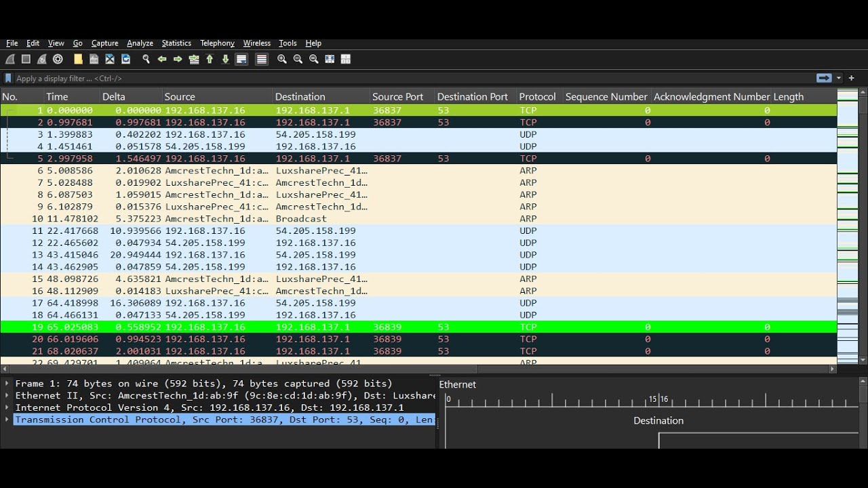The height and width of the screenshot is (488, 868).
Task: Open the File menu
Action: click(x=12, y=43)
